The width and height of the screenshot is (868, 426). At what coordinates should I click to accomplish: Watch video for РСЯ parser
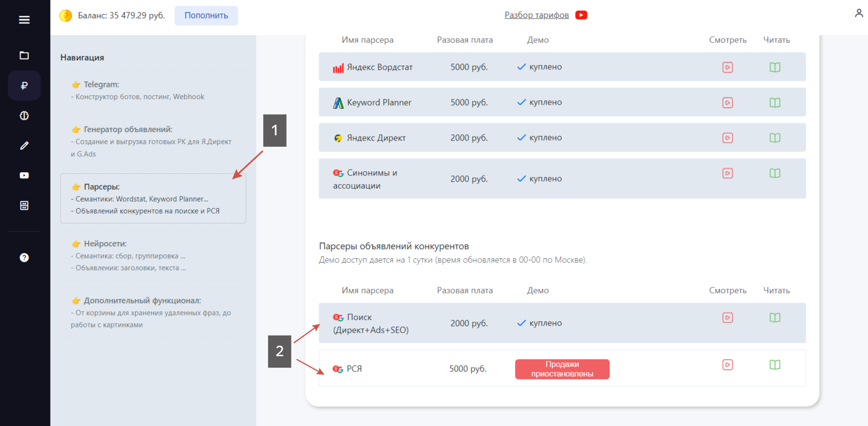[728, 365]
